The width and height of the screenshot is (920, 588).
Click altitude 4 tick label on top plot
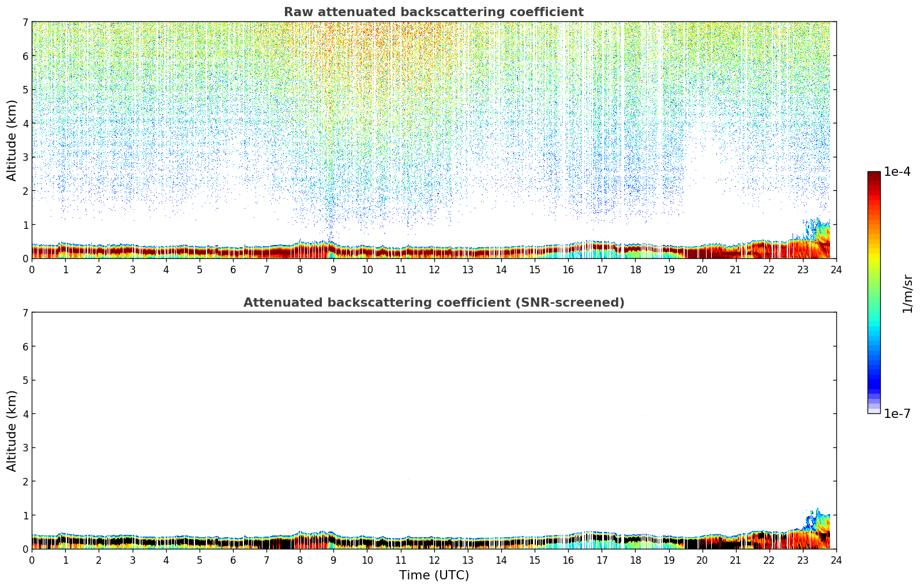click(x=25, y=123)
